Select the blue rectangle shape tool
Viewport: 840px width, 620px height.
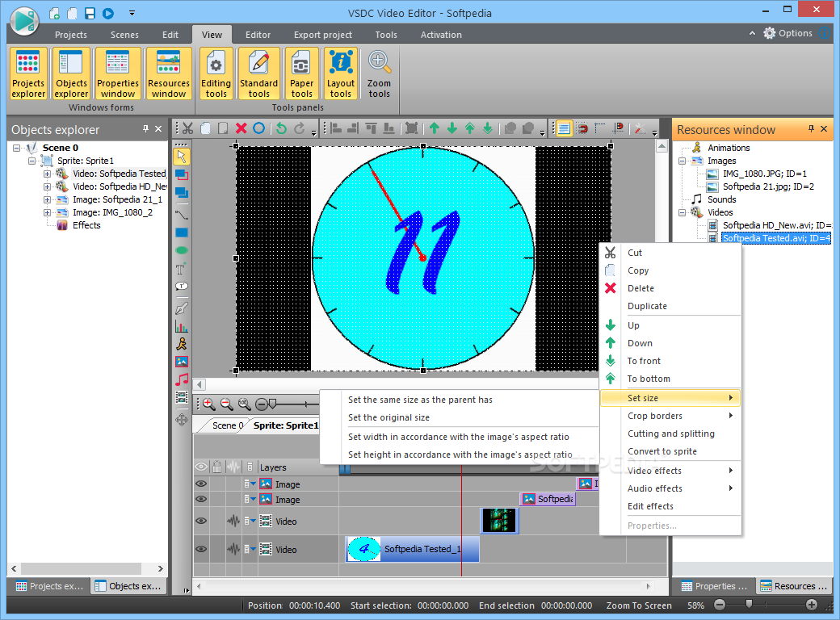(x=182, y=232)
